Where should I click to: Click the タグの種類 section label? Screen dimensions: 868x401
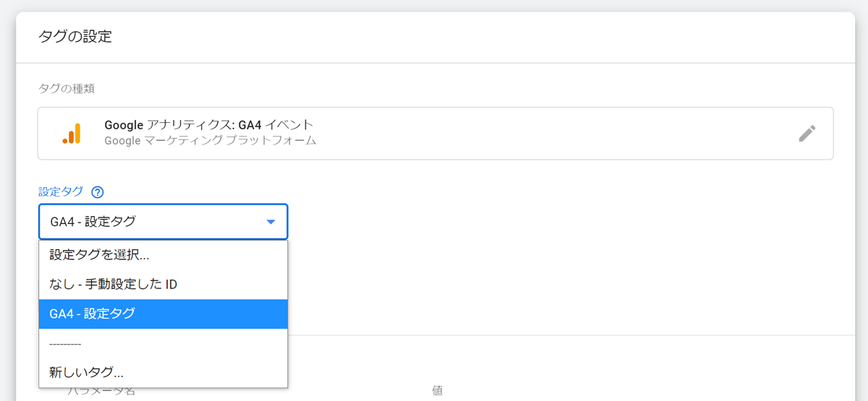66,89
